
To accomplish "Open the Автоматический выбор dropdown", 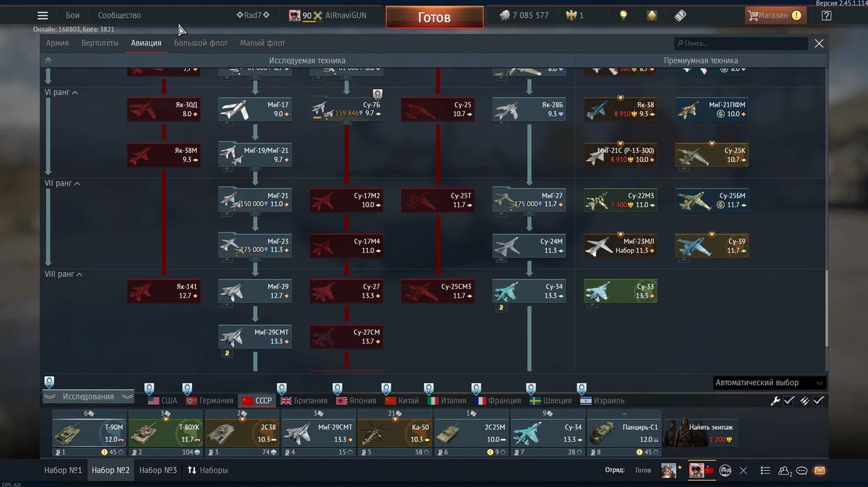I will [x=769, y=383].
